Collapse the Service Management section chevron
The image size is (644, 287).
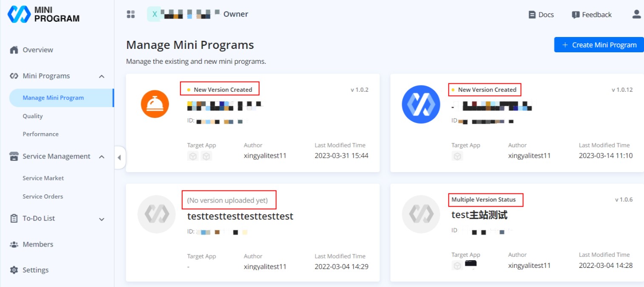102,157
